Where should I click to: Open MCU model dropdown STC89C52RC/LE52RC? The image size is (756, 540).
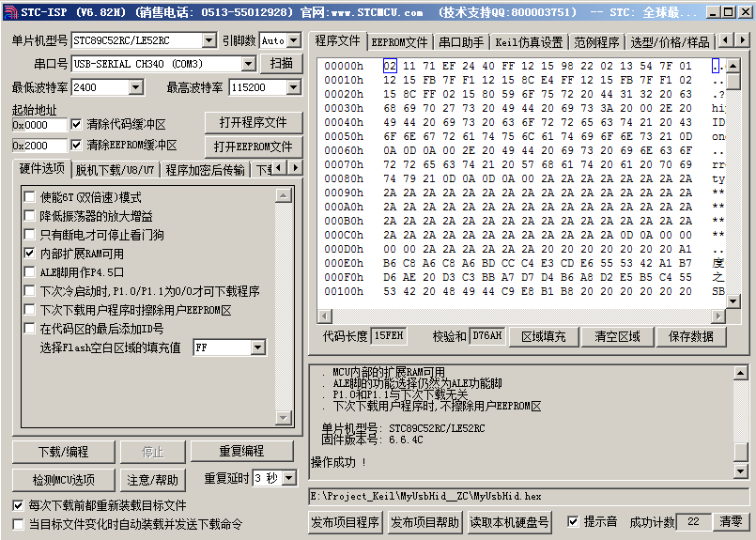point(209,40)
